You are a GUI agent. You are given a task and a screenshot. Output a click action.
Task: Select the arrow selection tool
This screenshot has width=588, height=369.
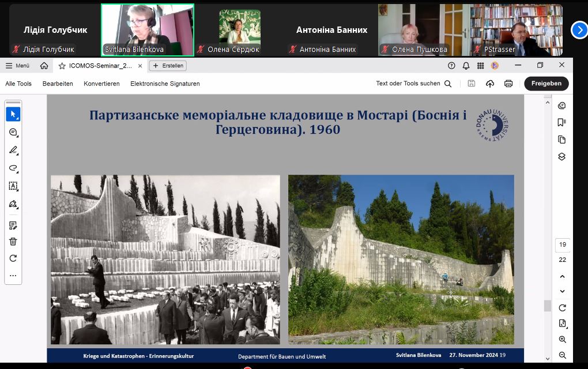pos(13,114)
